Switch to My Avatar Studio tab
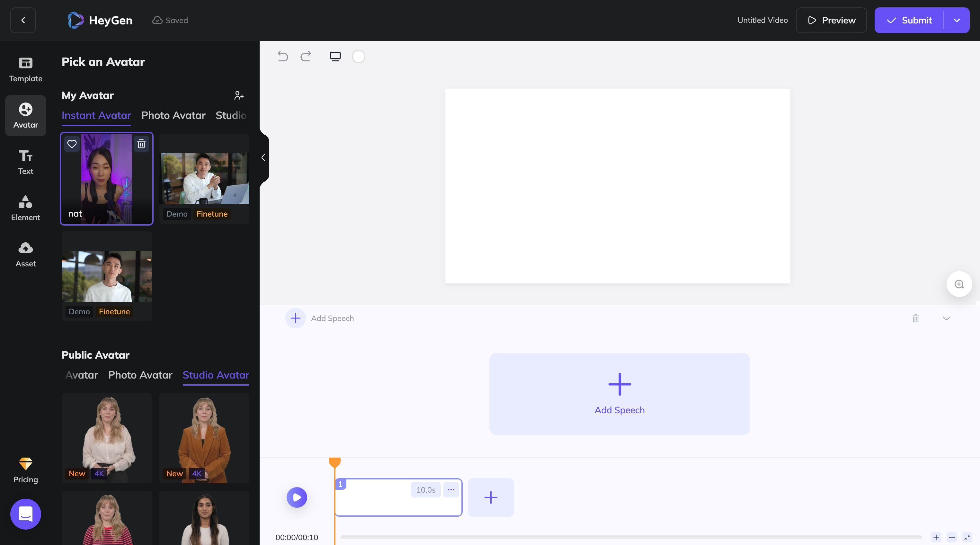This screenshot has width=980, height=545. [x=231, y=115]
